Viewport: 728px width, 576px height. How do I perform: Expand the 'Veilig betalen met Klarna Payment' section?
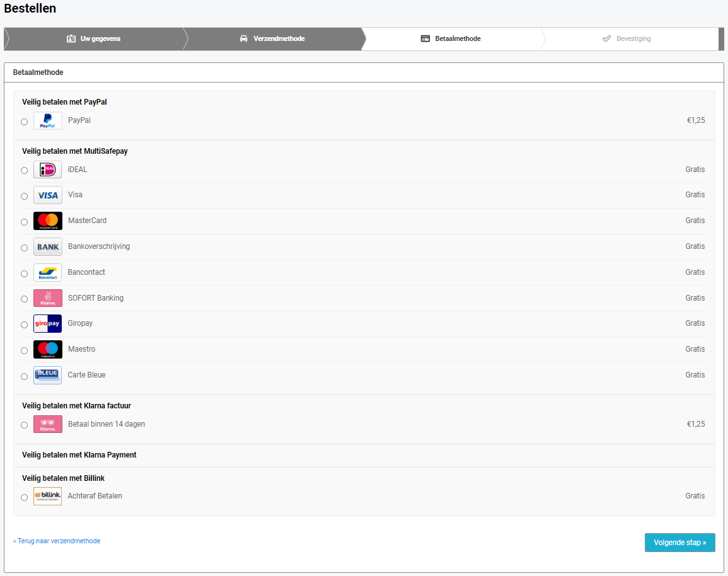(x=79, y=455)
